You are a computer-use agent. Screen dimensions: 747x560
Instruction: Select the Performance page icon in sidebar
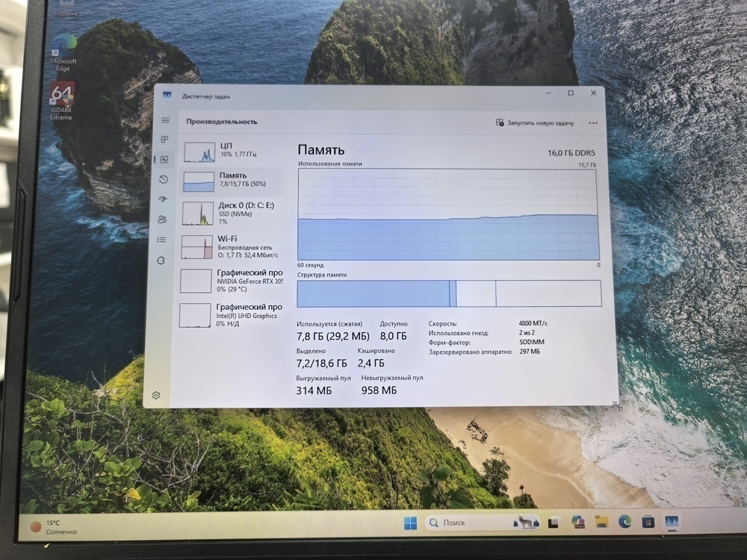pyautogui.click(x=164, y=160)
